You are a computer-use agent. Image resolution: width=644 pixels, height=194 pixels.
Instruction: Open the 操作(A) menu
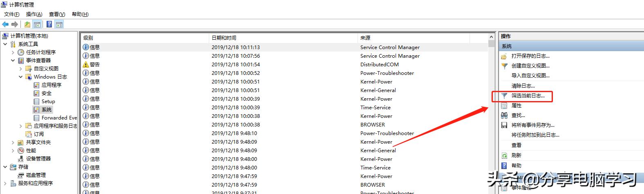[x=34, y=14]
